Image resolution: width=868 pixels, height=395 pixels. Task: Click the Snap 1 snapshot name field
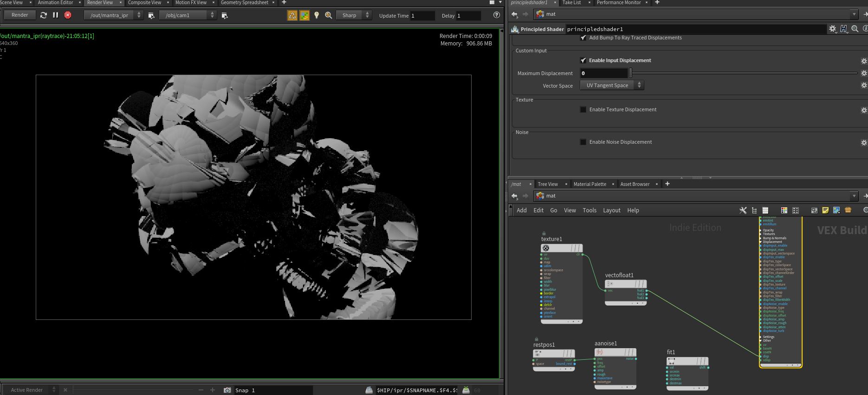[x=273, y=390]
